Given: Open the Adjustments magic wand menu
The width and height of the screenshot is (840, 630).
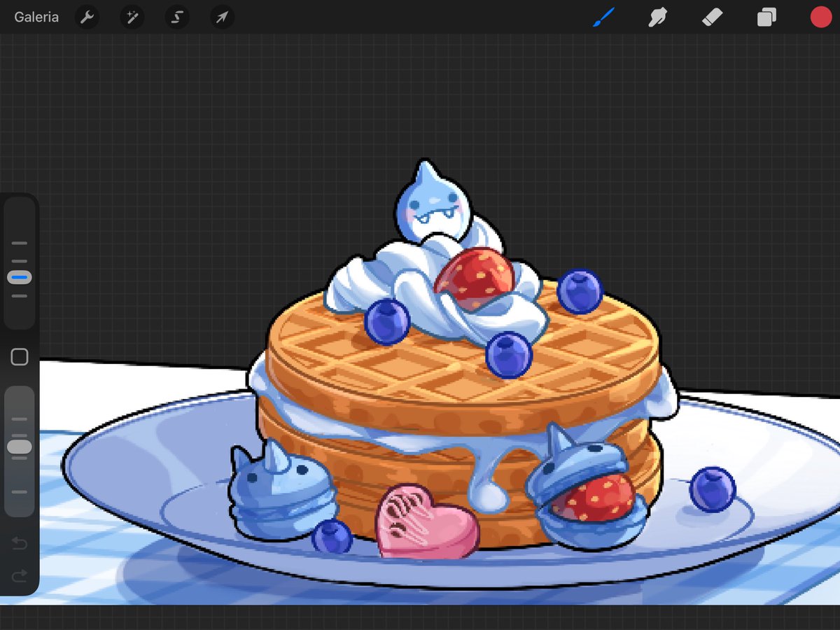Looking at the screenshot, I should click(132, 17).
